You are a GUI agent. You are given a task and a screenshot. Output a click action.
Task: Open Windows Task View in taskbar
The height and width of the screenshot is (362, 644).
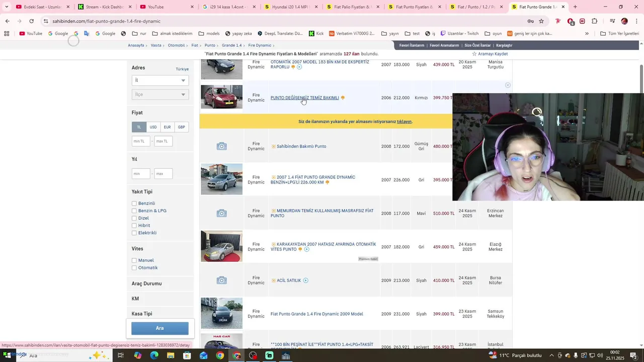pos(121,355)
